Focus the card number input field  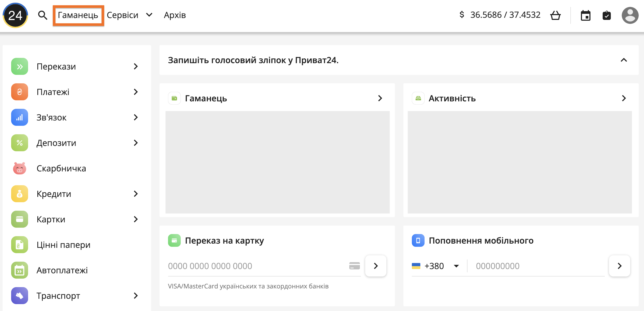(x=257, y=266)
